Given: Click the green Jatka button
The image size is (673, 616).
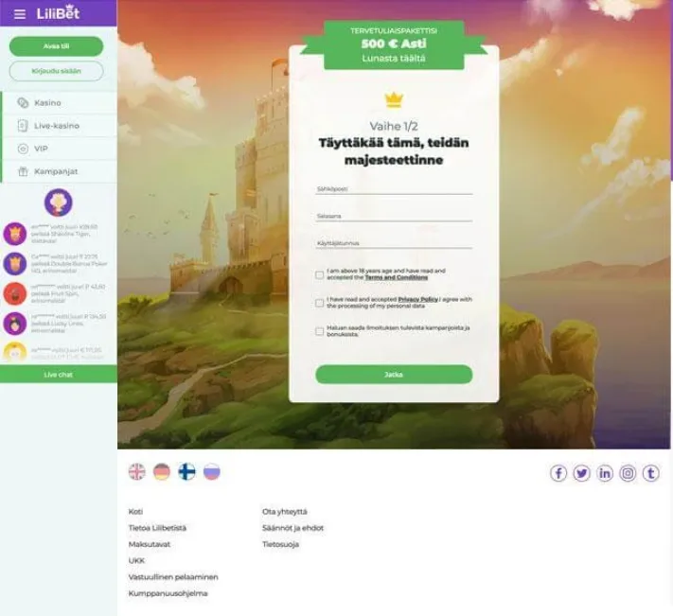Looking at the screenshot, I should 394,375.
